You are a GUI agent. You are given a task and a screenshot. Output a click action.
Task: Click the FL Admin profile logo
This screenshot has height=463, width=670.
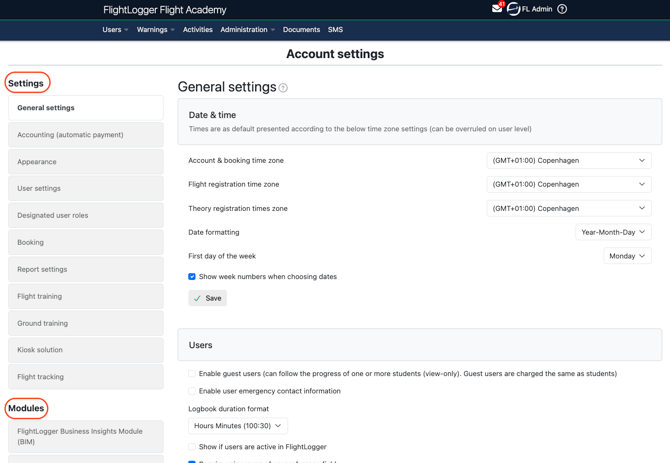514,9
